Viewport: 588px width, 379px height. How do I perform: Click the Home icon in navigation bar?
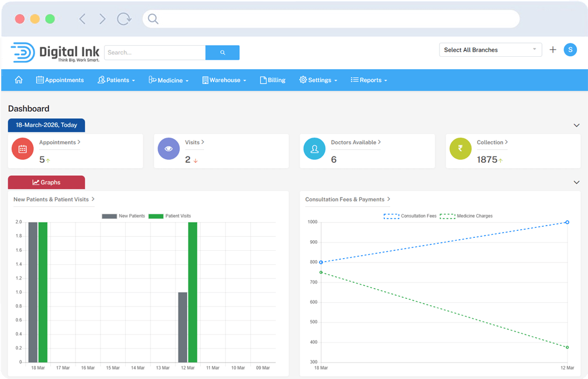tap(19, 80)
